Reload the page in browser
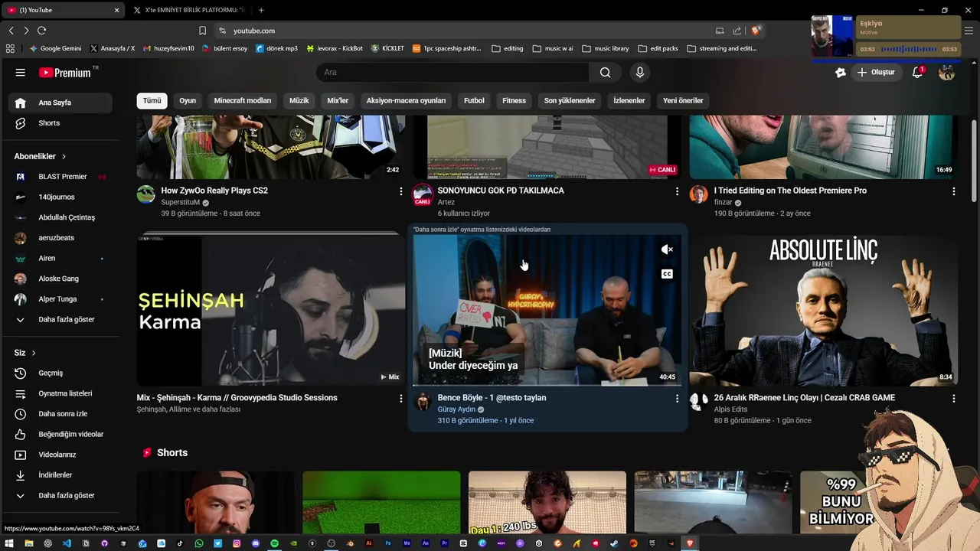 (41, 31)
